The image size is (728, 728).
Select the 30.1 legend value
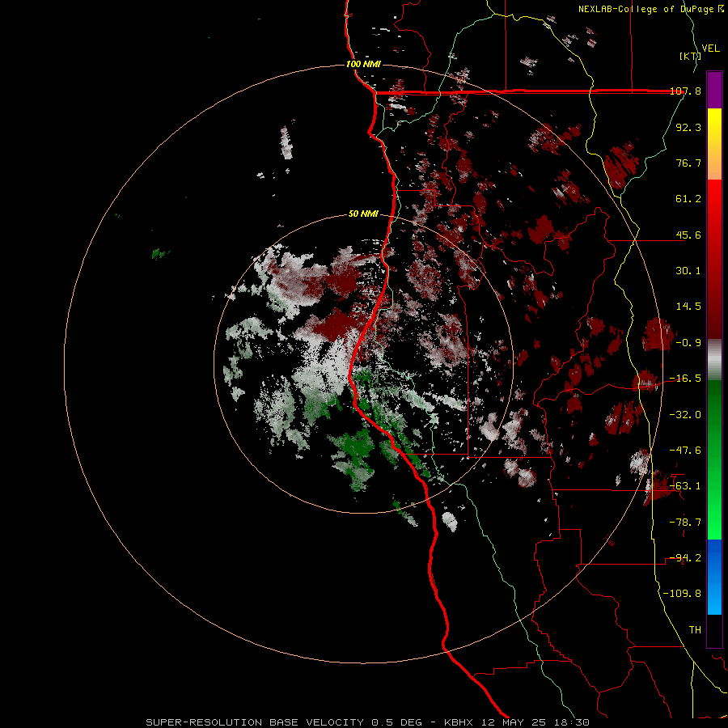pyautogui.click(x=688, y=271)
